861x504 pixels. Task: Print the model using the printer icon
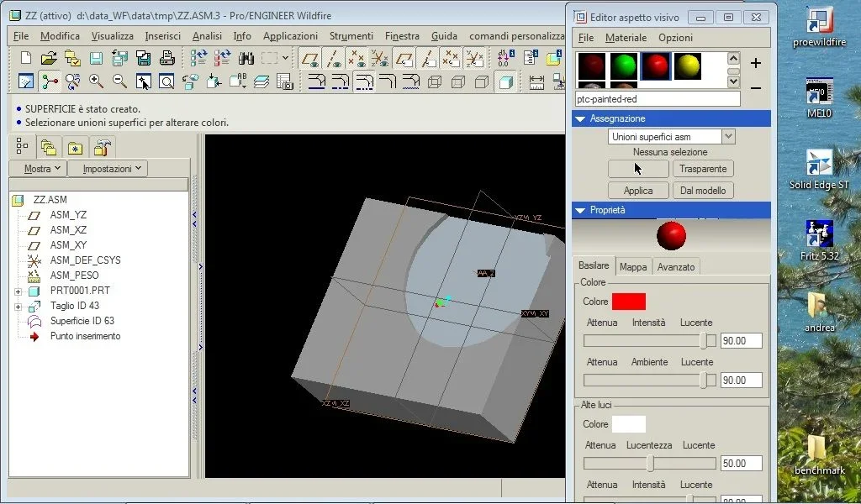point(167,58)
